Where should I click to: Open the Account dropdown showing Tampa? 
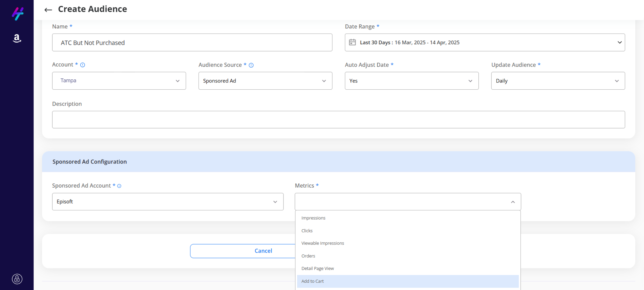[x=119, y=81]
